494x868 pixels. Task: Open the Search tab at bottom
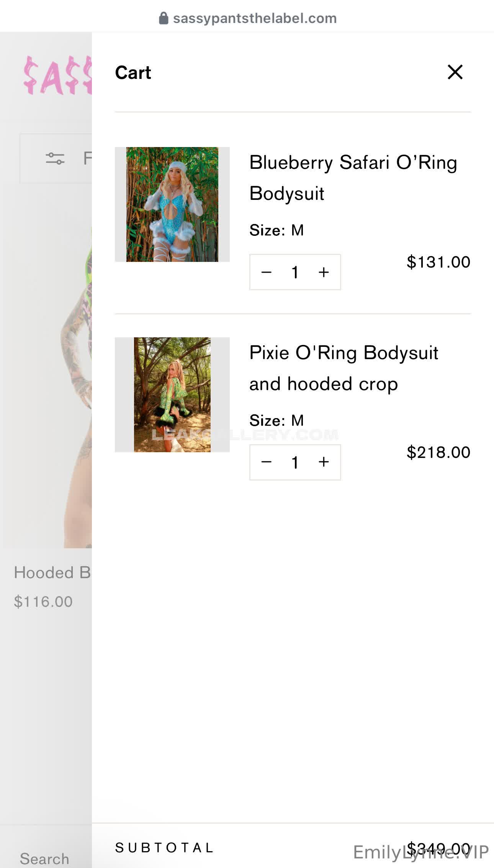coord(44,858)
